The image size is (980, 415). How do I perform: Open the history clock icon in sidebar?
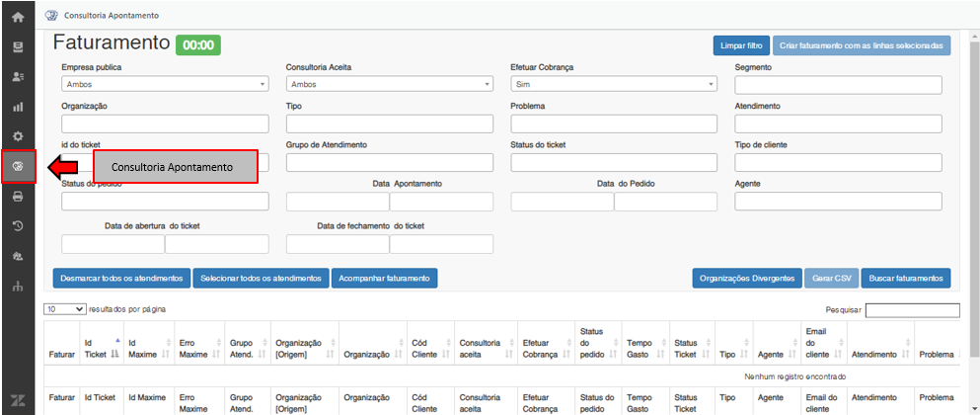coord(18,226)
